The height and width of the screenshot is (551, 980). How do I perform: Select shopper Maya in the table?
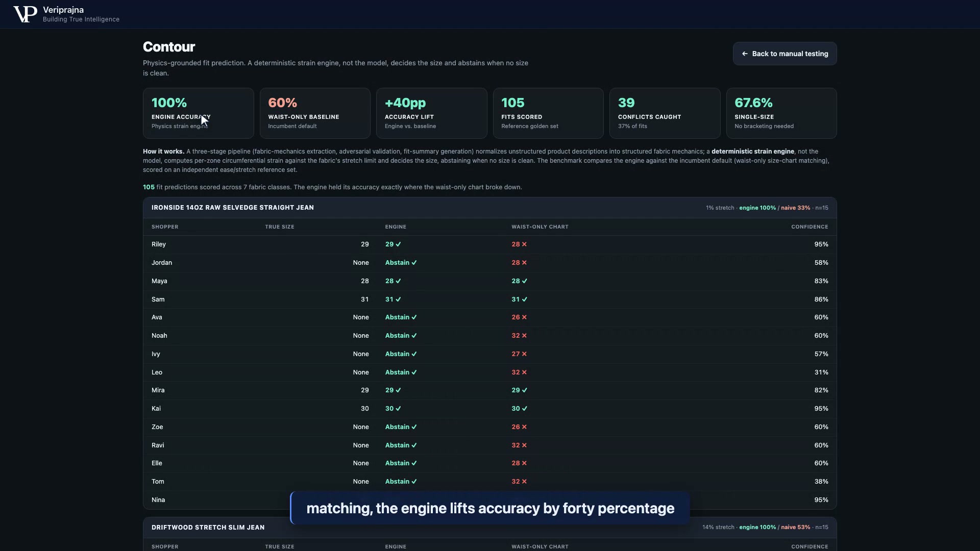tap(159, 281)
